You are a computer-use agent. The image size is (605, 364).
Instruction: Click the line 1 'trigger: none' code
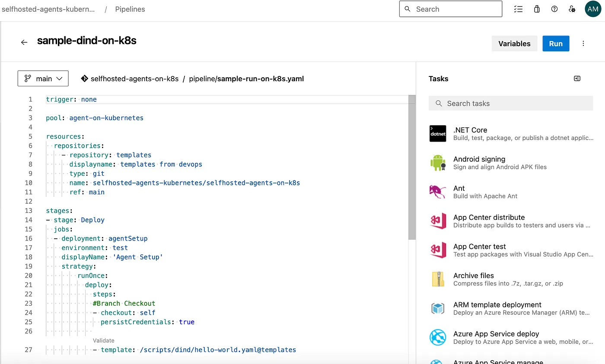[x=71, y=99]
